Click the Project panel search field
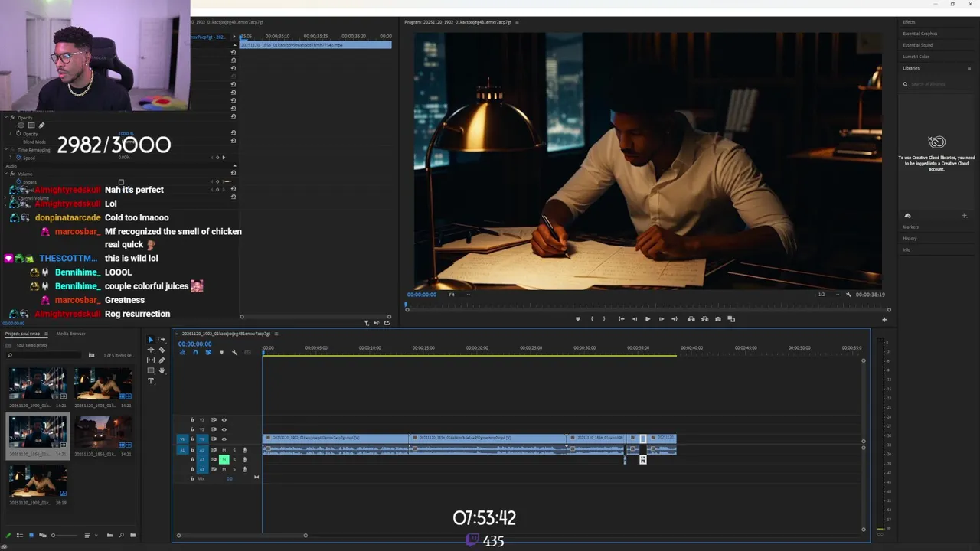This screenshot has width=980, height=551. tap(44, 355)
